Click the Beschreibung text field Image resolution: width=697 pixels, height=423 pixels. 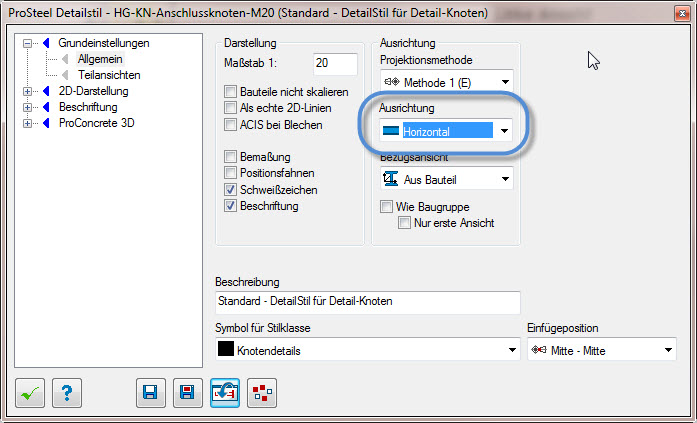[368, 302]
